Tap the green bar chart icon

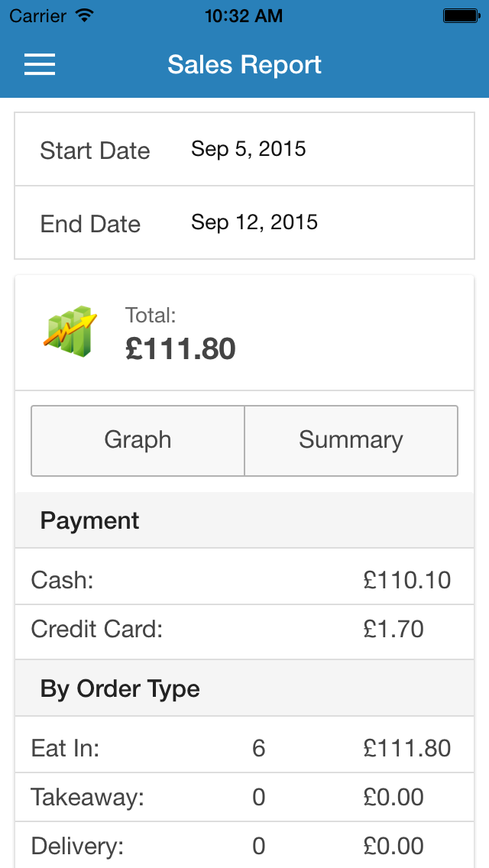70,331
